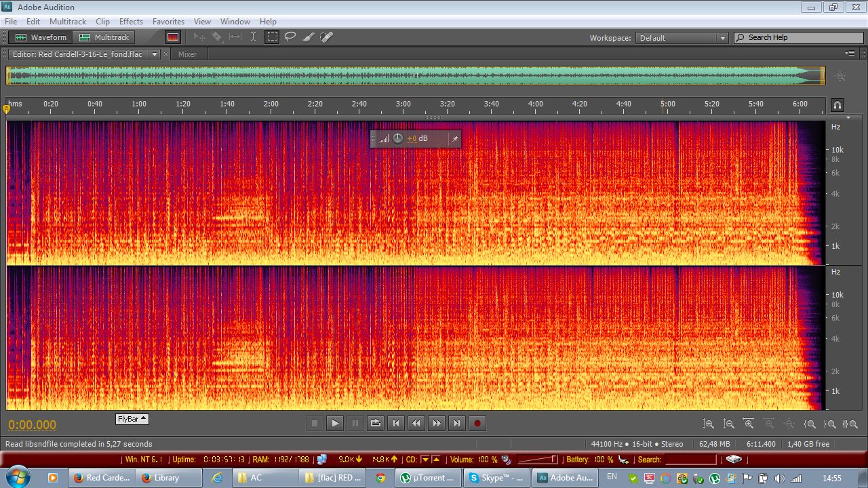Toggle loop playback
Screen dimensions: 868x488
376,424
